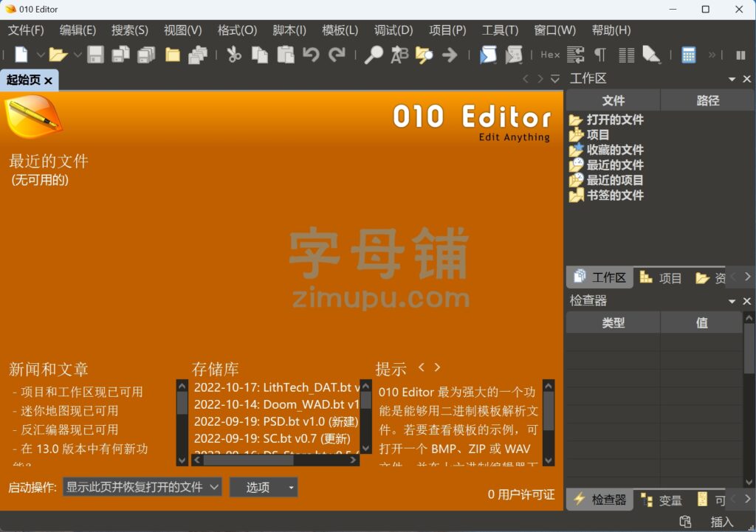Click the Save floppy disk icon
Viewport: 756px width, 532px height.
(95, 55)
